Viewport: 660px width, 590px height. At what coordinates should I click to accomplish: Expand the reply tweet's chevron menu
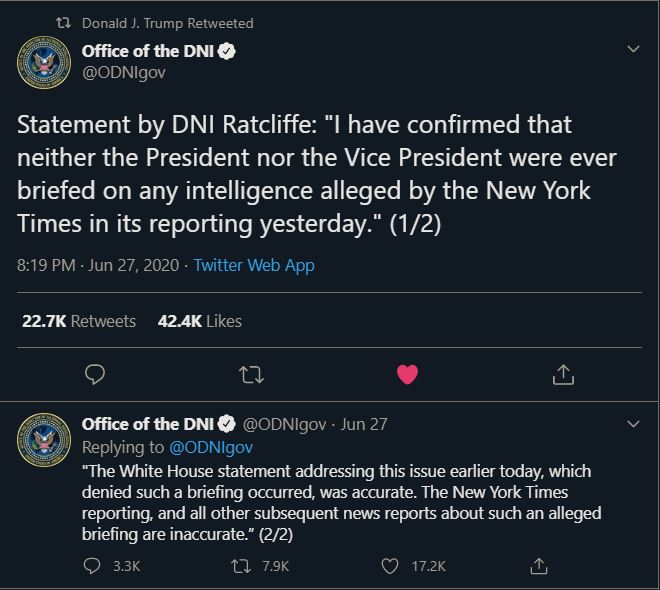click(633, 424)
